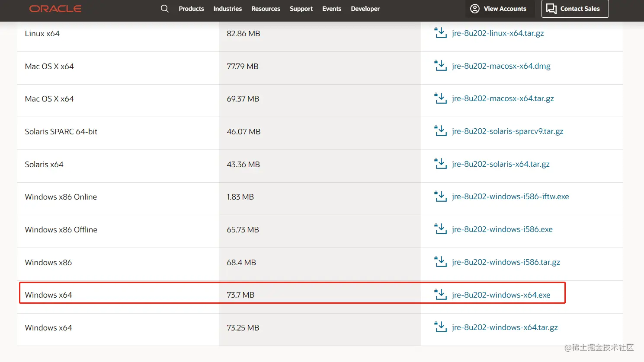The image size is (644, 362).
Task: Click download icon for Solaris SPARC tar.gz
Action: coord(440,131)
